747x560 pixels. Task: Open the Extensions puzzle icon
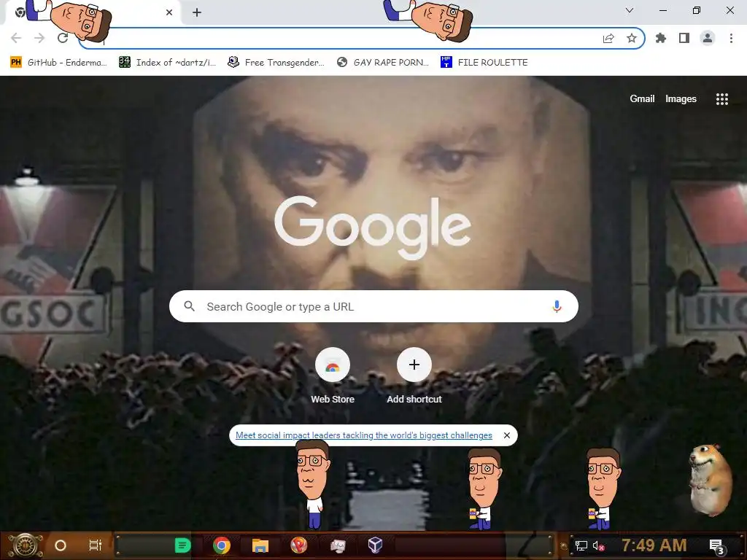(661, 38)
